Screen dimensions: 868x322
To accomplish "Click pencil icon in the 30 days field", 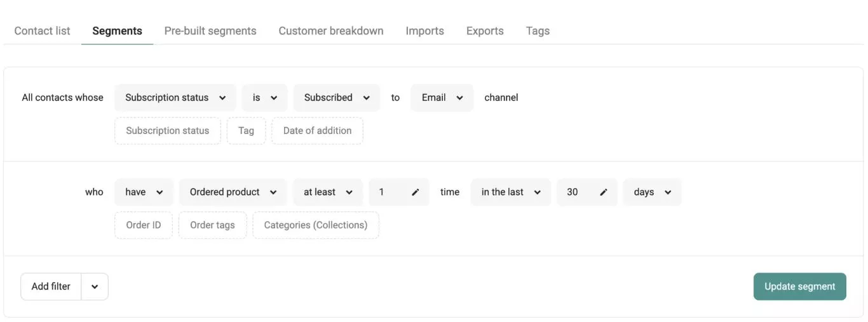I will pos(604,192).
